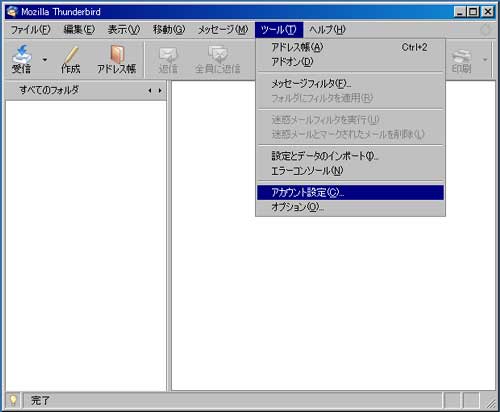The image size is (500, 412).
Task: Click the 返信 (Reply) toolbar icon
Action: click(x=168, y=59)
